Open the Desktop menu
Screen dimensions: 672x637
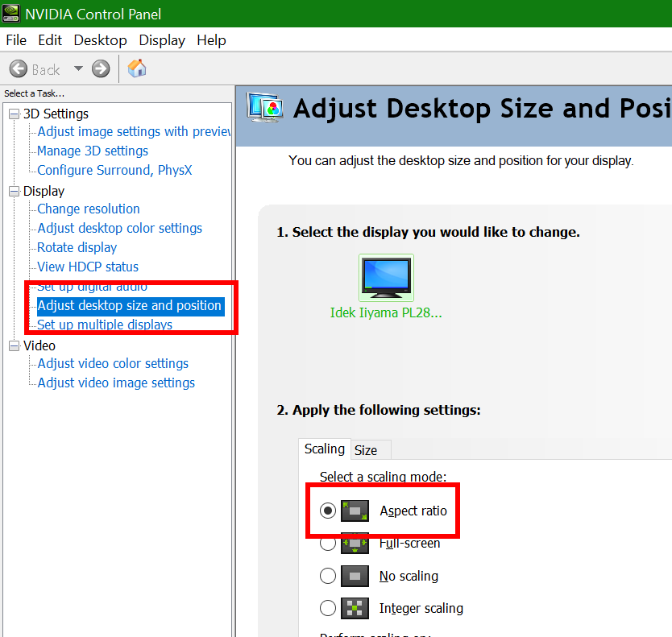pyautogui.click(x=100, y=40)
